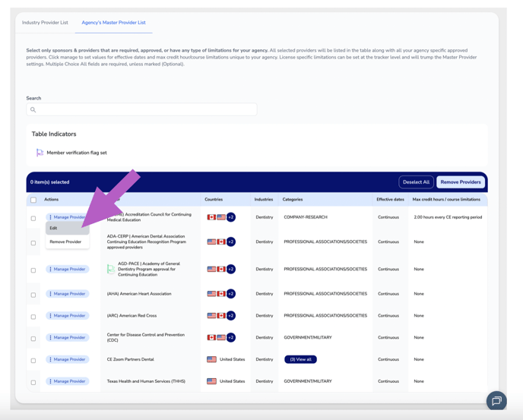523x420 pixels.
Task: Click the Remove Providers button
Action: pyautogui.click(x=461, y=182)
